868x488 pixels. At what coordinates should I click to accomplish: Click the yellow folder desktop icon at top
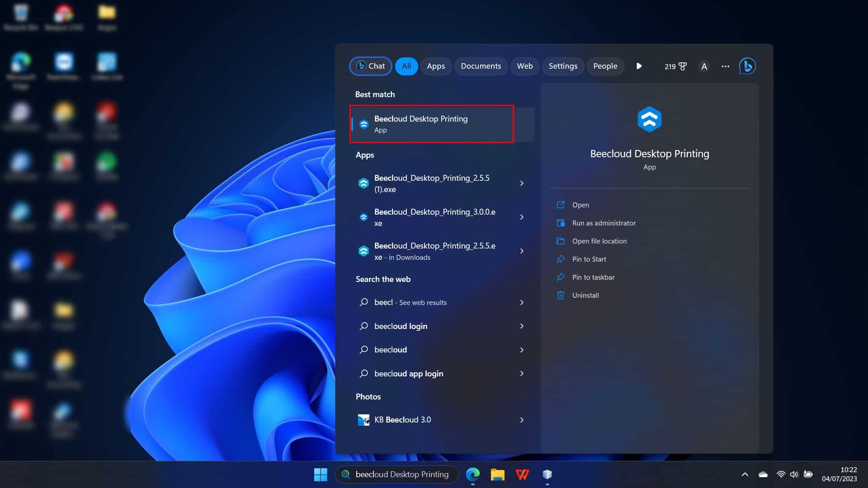click(107, 17)
